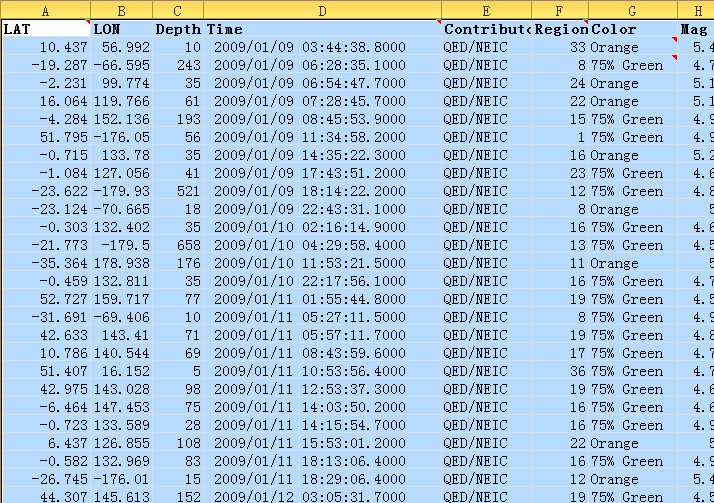The width and height of the screenshot is (714, 503).
Task: Select column F header
Action: [560, 10]
